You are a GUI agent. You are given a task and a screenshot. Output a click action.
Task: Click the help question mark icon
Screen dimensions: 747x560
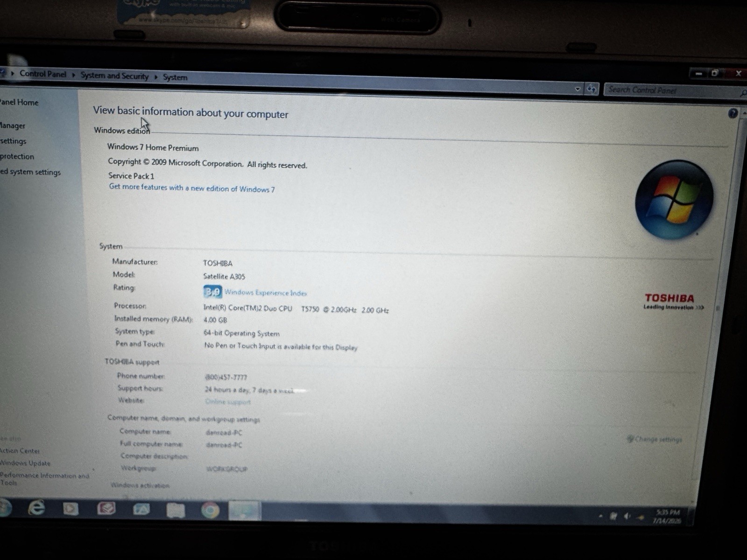[733, 113]
